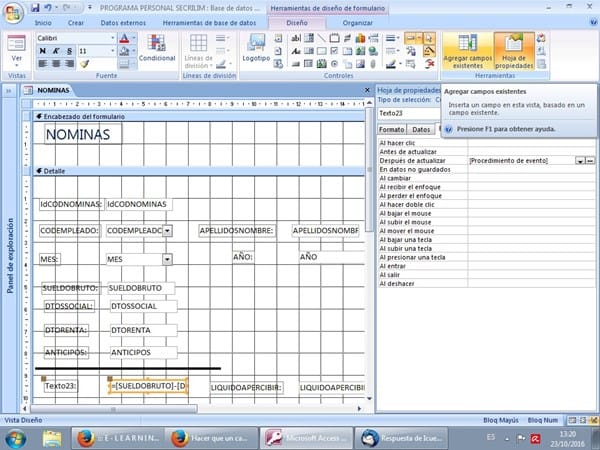
Task: Open Después de actualizar dropdown arrow
Action: [580, 161]
